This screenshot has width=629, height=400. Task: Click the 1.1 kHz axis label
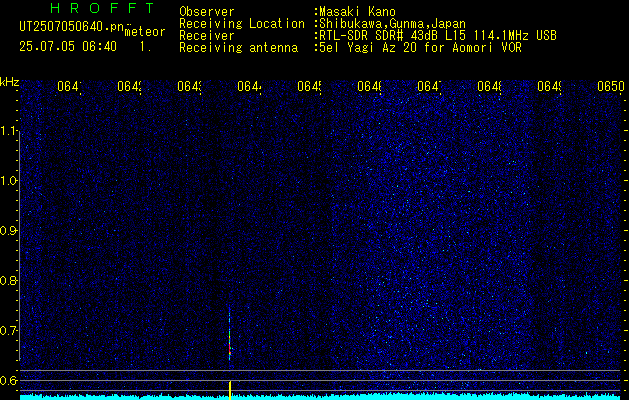[8, 131]
